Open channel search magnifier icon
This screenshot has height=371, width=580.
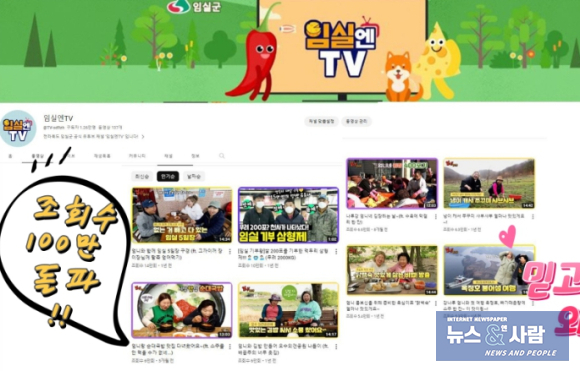222,156
